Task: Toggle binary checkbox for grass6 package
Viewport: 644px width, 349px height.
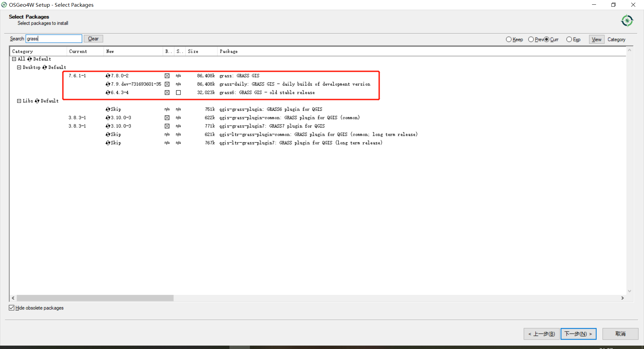Action: coord(167,93)
